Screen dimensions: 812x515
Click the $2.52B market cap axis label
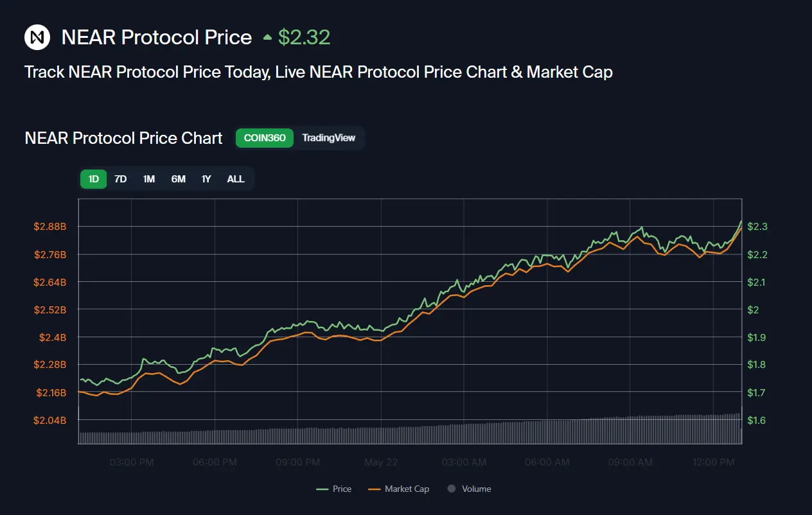click(x=50, y=310)
